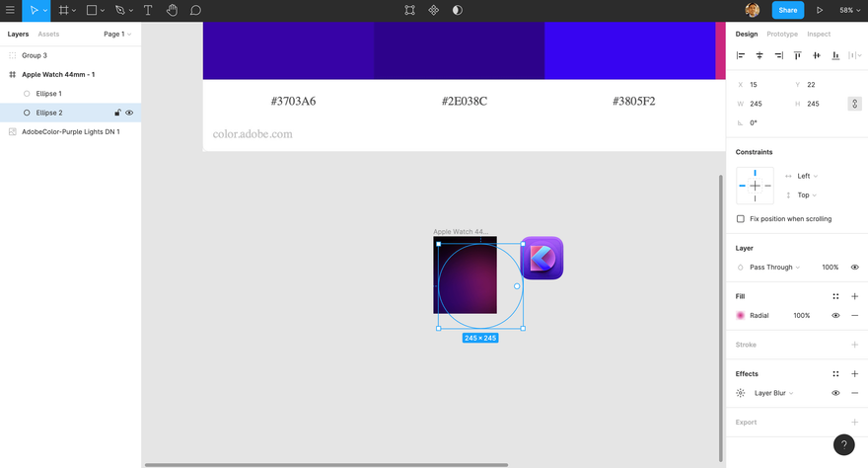Open the help question mark button

843,444
